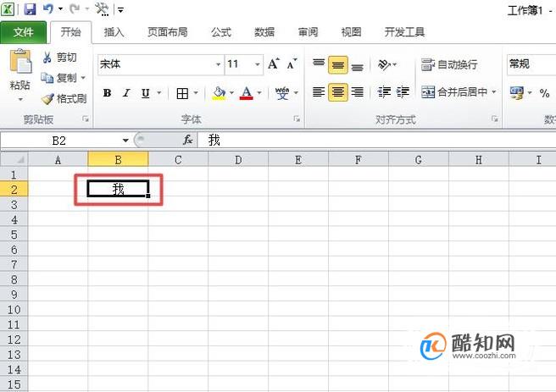Screen dimensions: 556x392
Task: Click accounting number format icon
Action: click(517, 92)
